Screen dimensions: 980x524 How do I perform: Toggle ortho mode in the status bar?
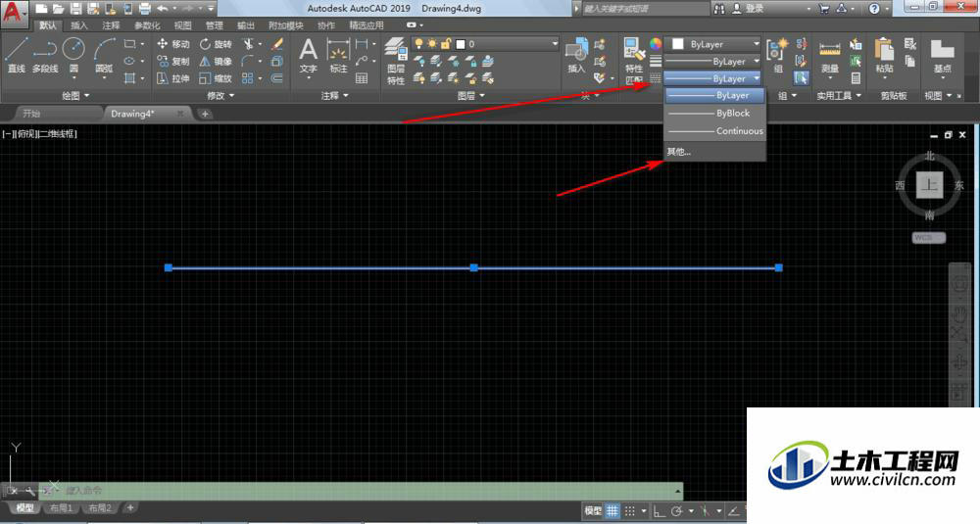click(x=659, y=511)
